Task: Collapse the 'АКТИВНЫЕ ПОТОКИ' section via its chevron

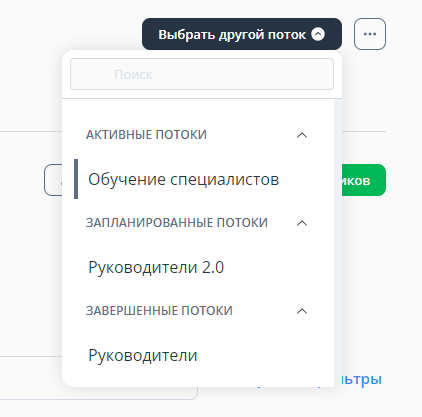Action: point(302,135)
